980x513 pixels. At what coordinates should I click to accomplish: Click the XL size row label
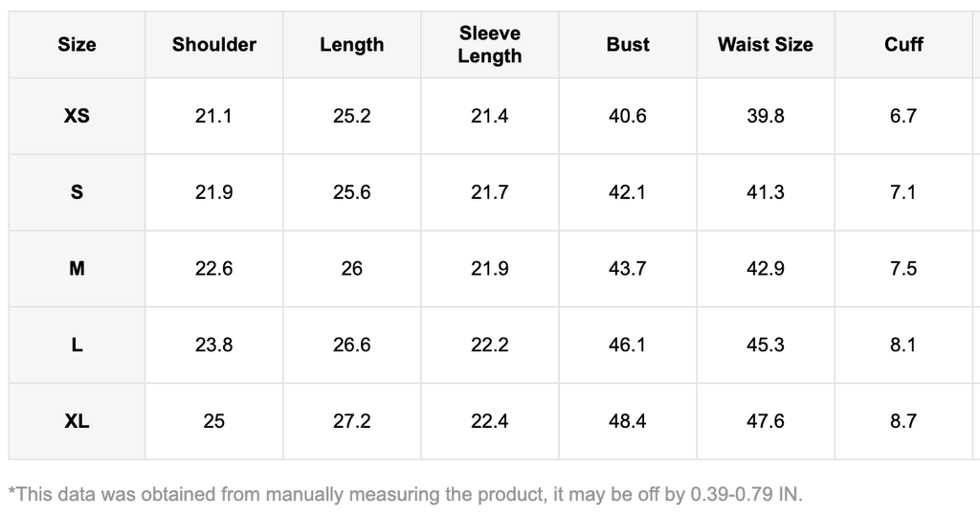[77, 421]
